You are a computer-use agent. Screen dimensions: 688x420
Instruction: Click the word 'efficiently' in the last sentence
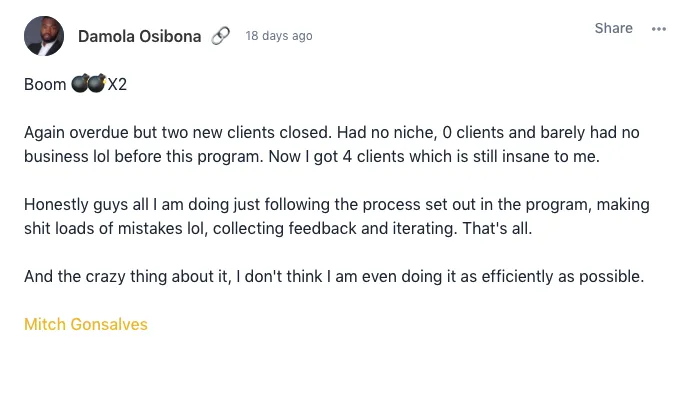click(x=517, y=276)
